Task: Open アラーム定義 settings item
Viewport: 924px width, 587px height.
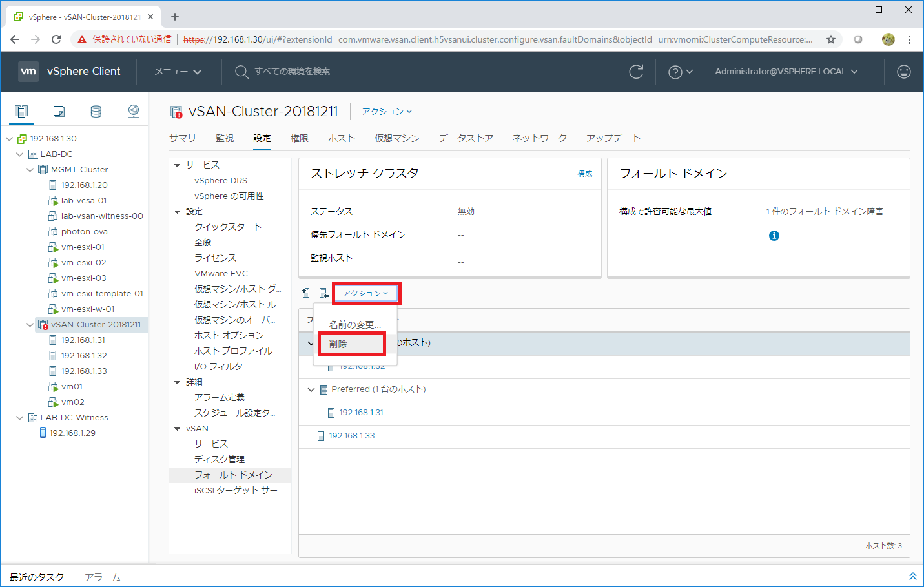Action: [x=220, y=398]
